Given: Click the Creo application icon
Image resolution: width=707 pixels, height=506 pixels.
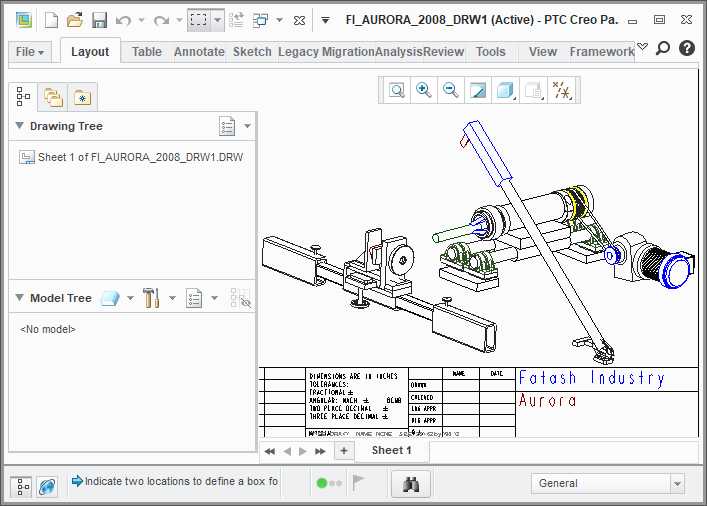Looking at the screenshot, I should click(x=23, y=20).
